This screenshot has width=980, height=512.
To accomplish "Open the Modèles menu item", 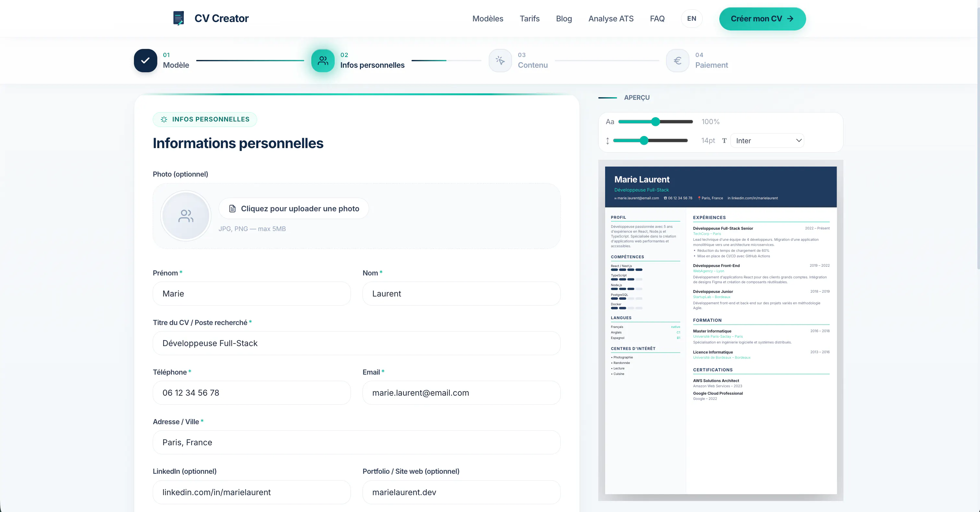I will [x=488, y=18].
